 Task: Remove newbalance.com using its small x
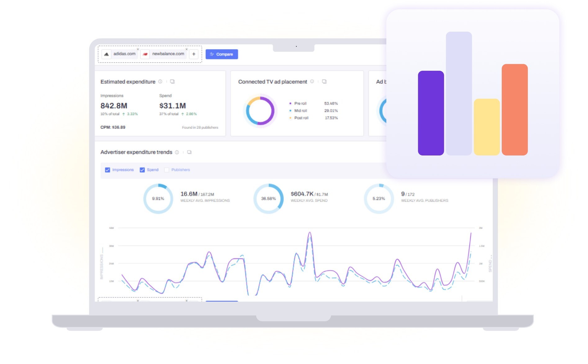pos(186,49)
